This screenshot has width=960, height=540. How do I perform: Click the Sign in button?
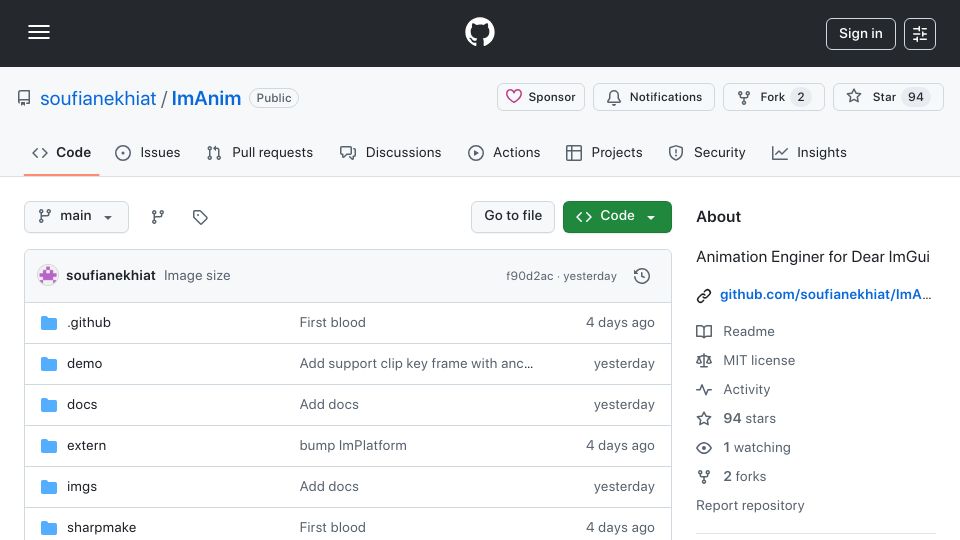pyautogui.click(x=860, y=34)
